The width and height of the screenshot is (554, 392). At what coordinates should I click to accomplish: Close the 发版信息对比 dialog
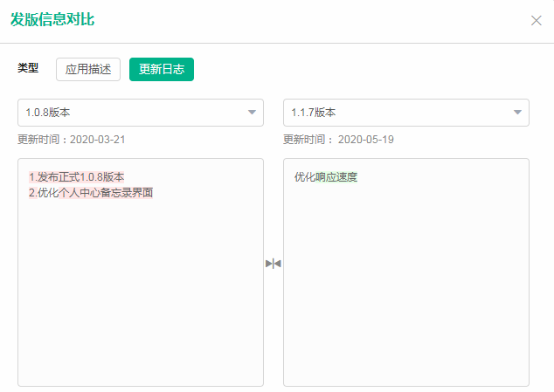(x=536, y=20)
